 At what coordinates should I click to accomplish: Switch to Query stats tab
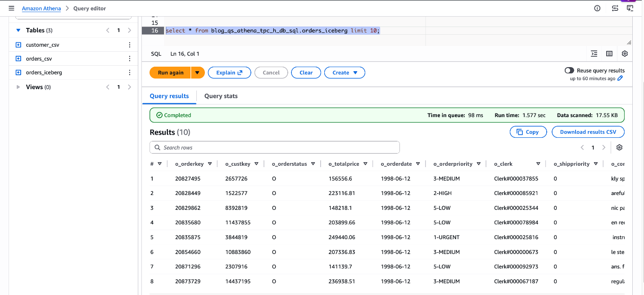221,96
